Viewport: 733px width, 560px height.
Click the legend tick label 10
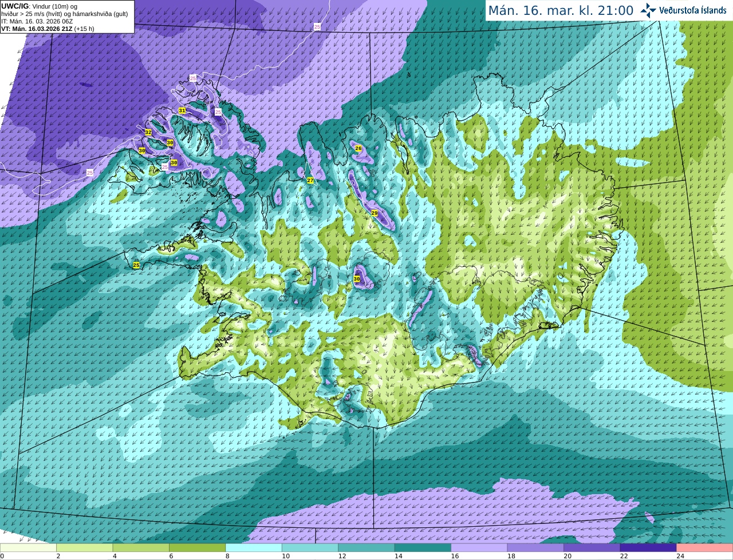(285, 556)
